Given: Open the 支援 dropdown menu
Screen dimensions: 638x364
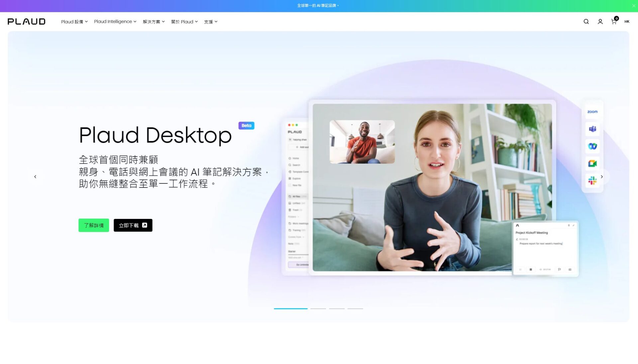Looking at the screenshot, I should click(x=210, y=22).
